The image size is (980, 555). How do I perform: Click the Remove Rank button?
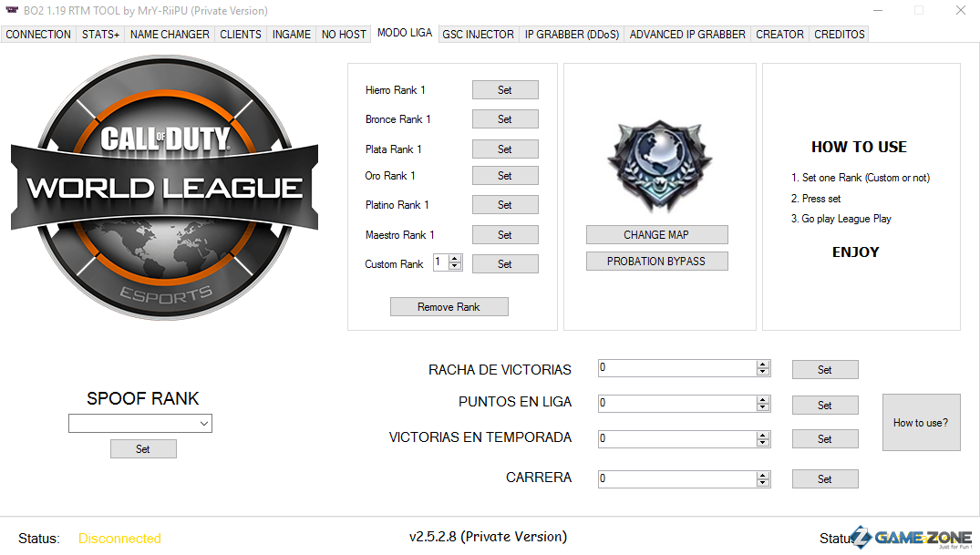pos(449,307)
